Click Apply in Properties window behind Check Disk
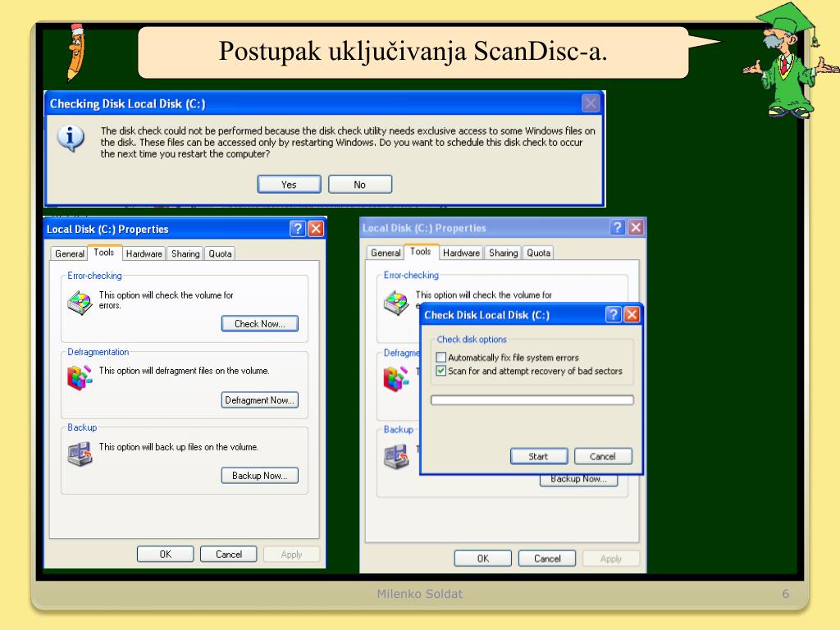Image resolution: width=840 pixels, height=630 pixels. (610, 558)
